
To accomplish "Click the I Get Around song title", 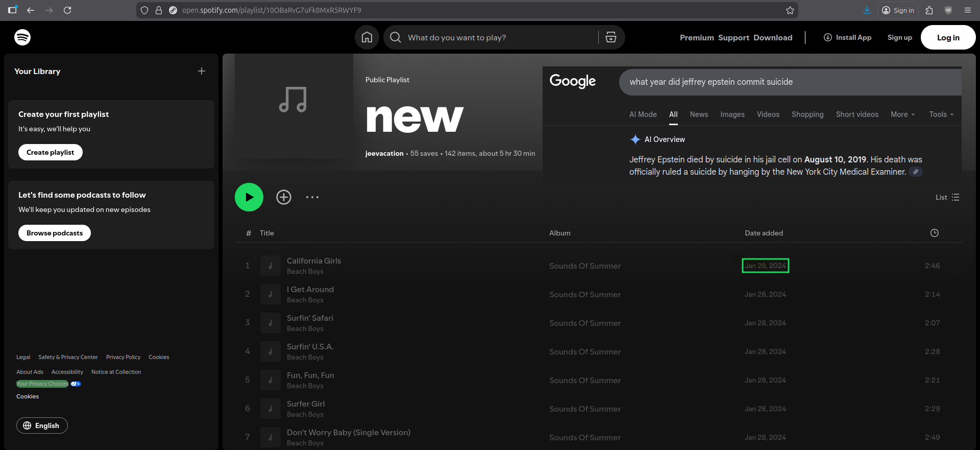I will click(310, 289).
